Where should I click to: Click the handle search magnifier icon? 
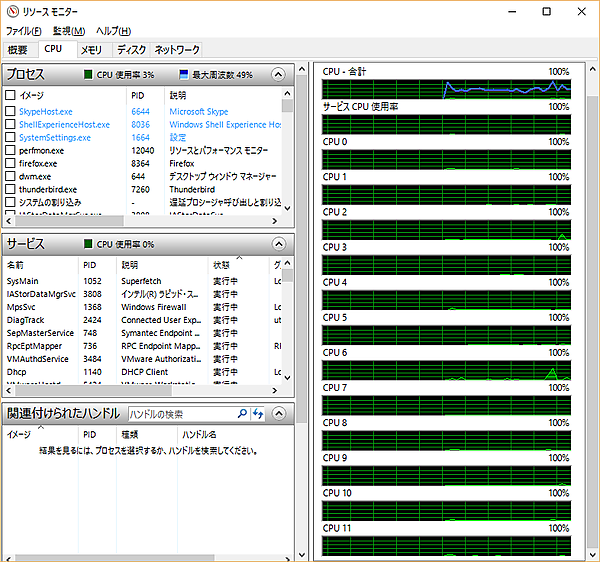(242, 413)
